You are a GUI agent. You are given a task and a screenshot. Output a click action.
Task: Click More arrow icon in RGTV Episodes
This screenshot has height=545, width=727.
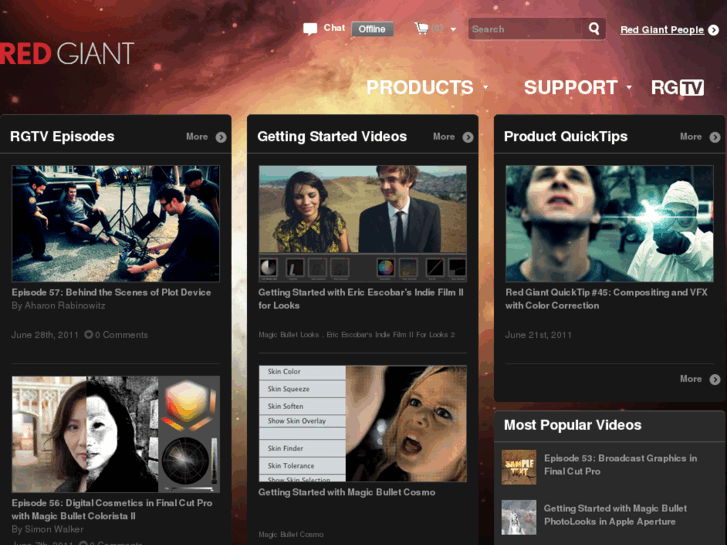[x=221, y=137]
